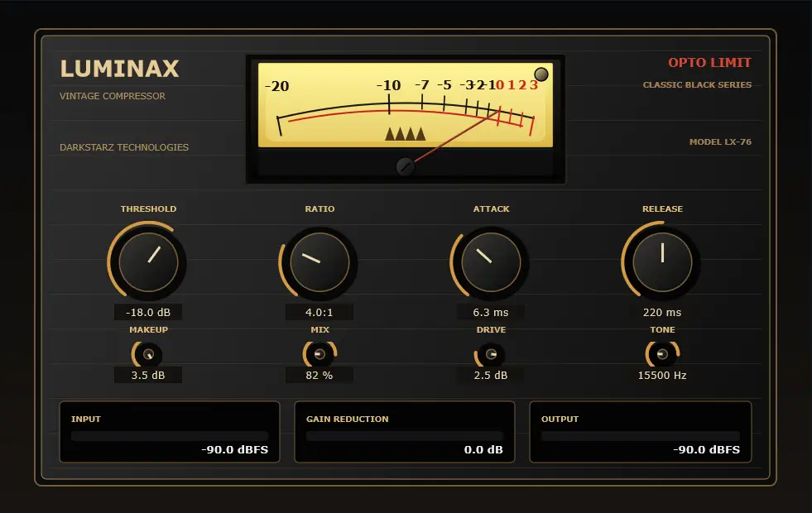Click the OUTPUT level meter bar
Screen dimensions: 812x513
coord(641,436)
